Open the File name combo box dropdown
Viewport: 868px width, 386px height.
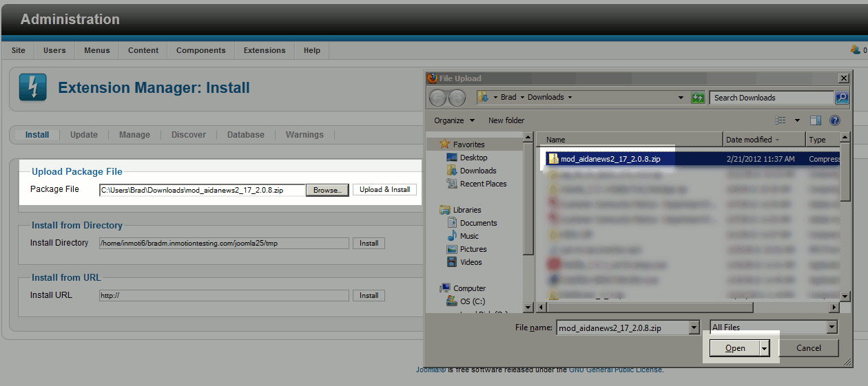coord(694,328)
